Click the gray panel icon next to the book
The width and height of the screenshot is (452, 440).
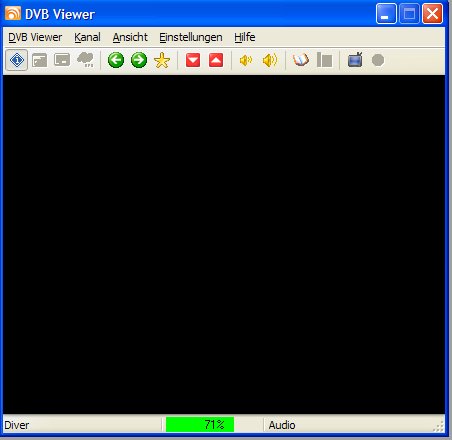tap(324, 60)
